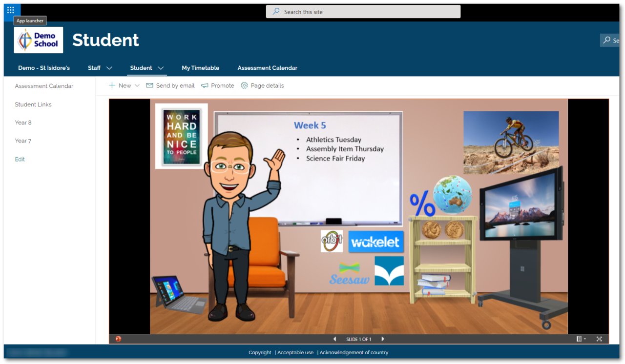Click the PowerPoint icon in slide bar

tap(118, 339)
